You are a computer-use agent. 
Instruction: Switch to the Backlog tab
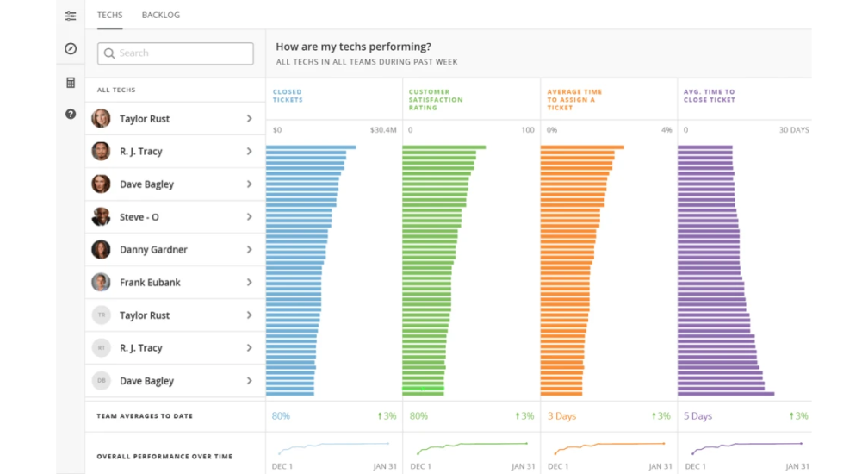pyautogui.click(x=160, y=15)
